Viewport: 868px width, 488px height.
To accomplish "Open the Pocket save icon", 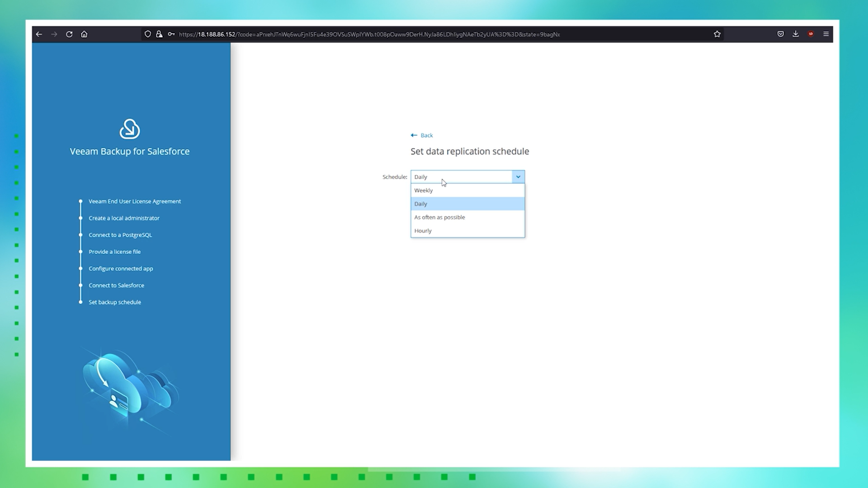I will [x=781, y=34].
